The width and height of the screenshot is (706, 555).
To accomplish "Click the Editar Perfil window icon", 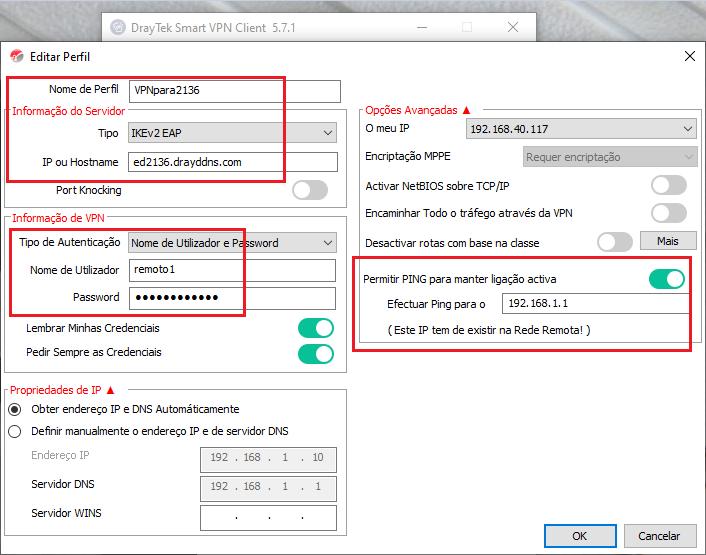I will pos(17,57).
